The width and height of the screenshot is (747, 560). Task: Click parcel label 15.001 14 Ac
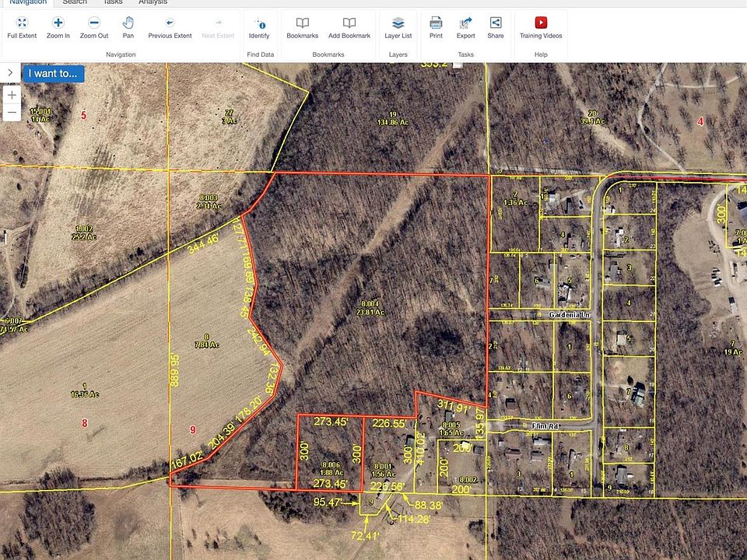pos(40,115)
